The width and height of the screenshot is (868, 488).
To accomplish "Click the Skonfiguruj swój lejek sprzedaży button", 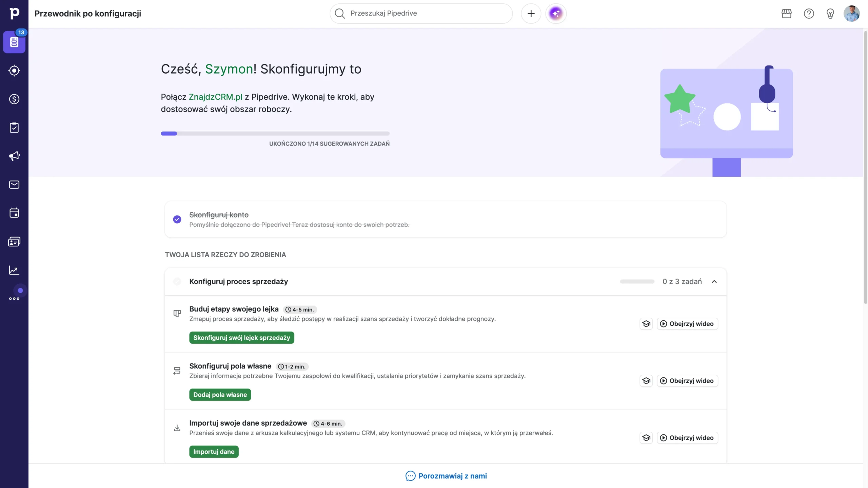I will pos(242,338).
